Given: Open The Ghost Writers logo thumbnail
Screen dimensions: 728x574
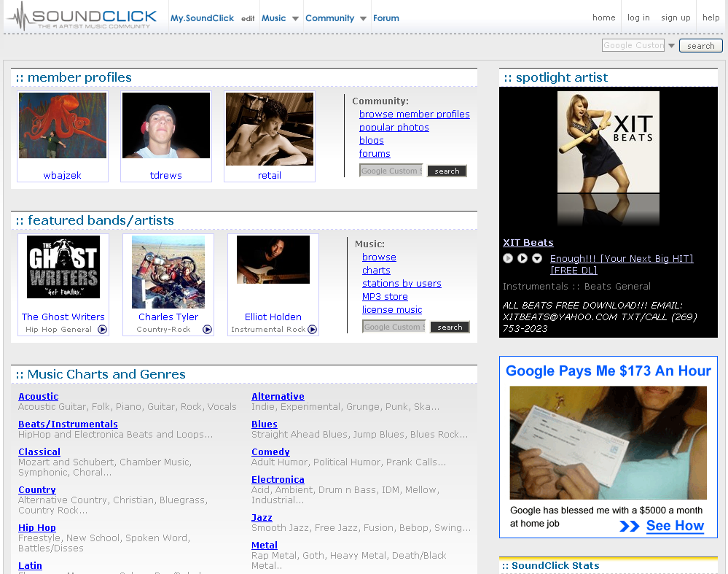Looking at the screenshot, I should coord(63,267).
